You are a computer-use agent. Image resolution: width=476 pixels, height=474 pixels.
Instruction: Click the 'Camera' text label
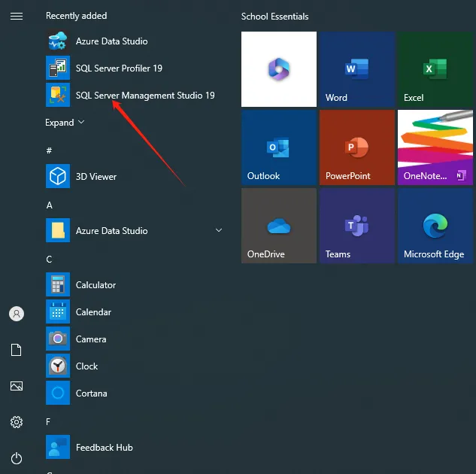[91, 339]
